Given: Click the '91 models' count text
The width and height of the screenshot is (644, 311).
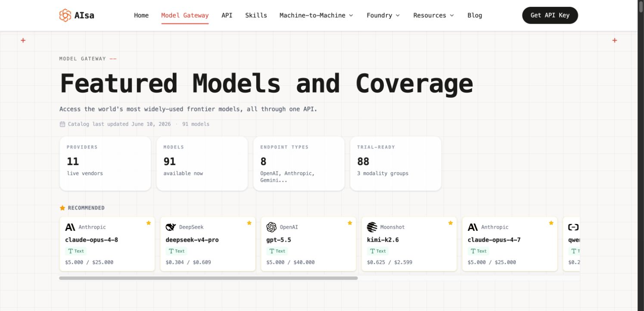Looking at the screenshot, I should point(196,124).
